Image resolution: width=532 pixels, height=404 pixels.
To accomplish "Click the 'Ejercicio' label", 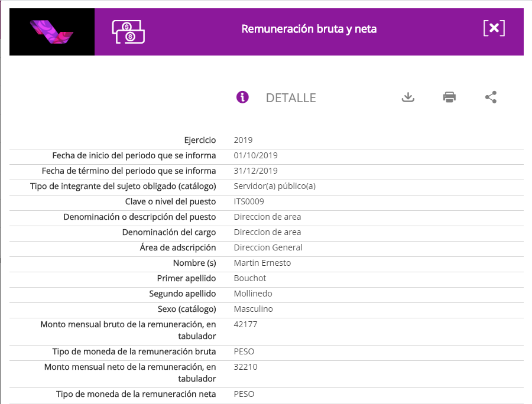I will tap(200, 140).
